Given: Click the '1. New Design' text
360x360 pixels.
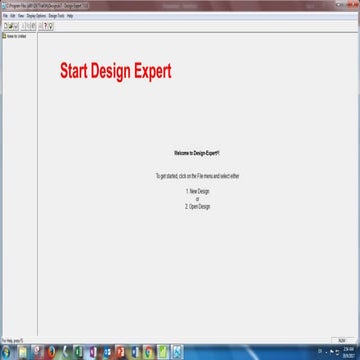Looking at the screenshot, I should (197, 191).
